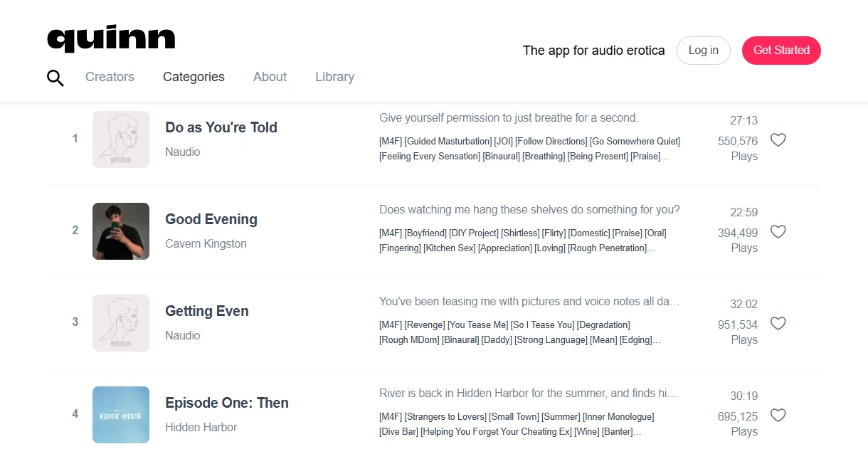Click the Get Started button

pos(781,51)
